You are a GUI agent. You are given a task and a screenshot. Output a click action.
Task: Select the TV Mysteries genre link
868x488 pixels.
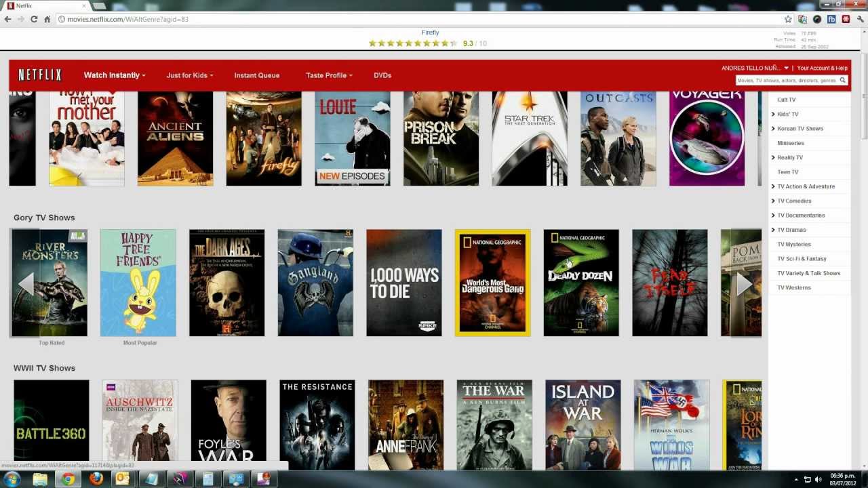coord(793,244)
